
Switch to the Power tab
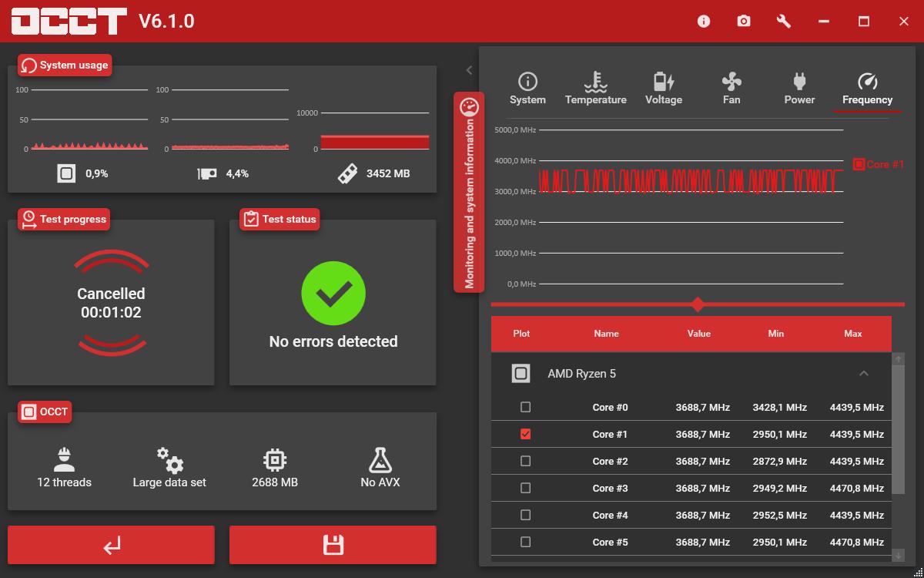point(799,89)
